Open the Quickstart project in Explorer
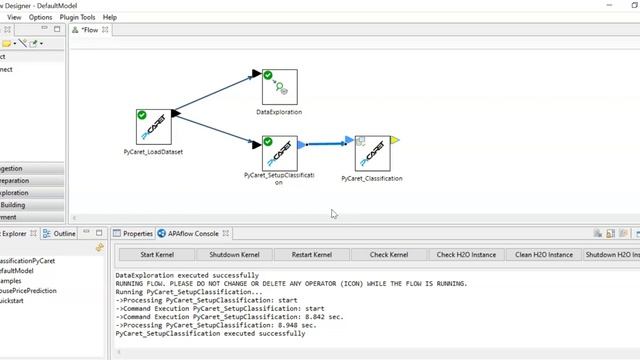Viewport: 640px width, 360px height. (12, 301)
